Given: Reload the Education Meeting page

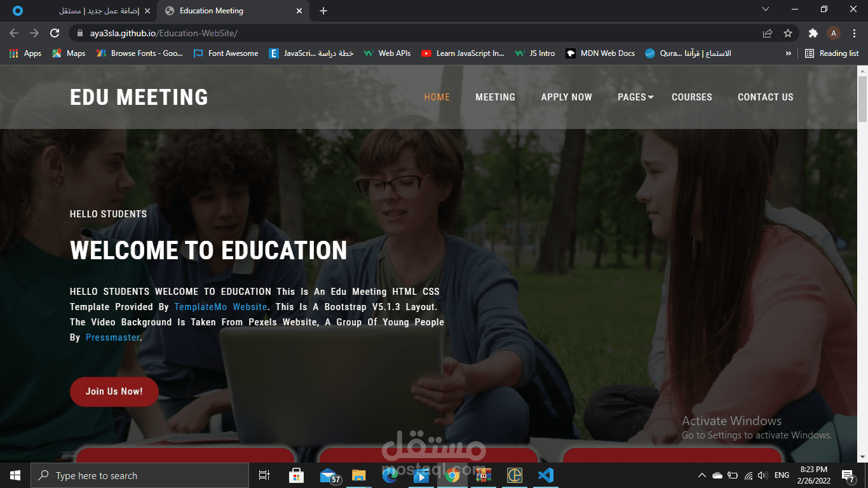Looking at the screenshot, I should point(55,33).
